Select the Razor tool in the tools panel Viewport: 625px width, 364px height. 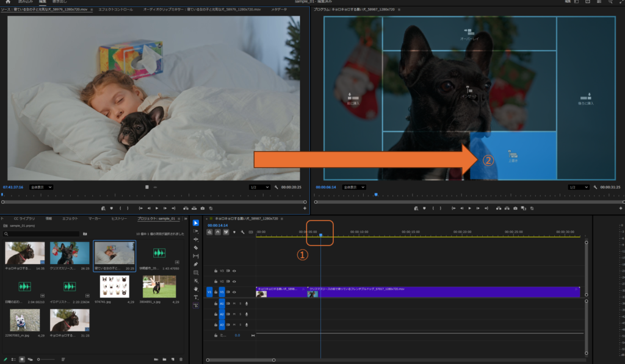[196, 248]
